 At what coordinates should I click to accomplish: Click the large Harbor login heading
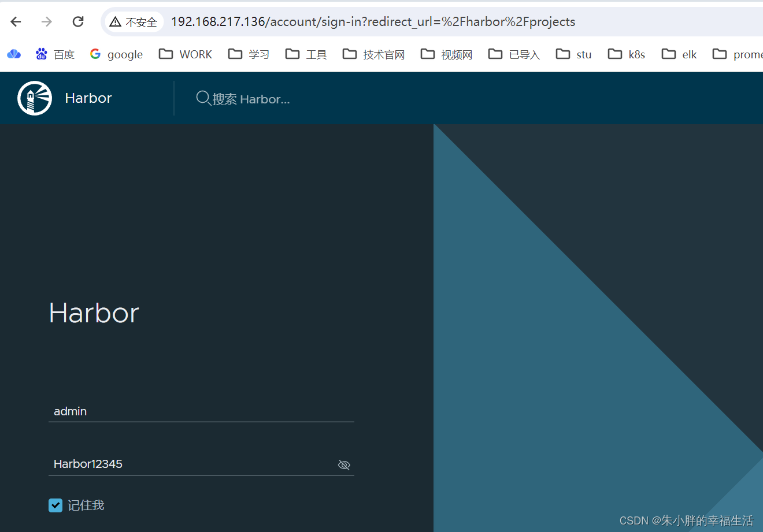(94, 313)
